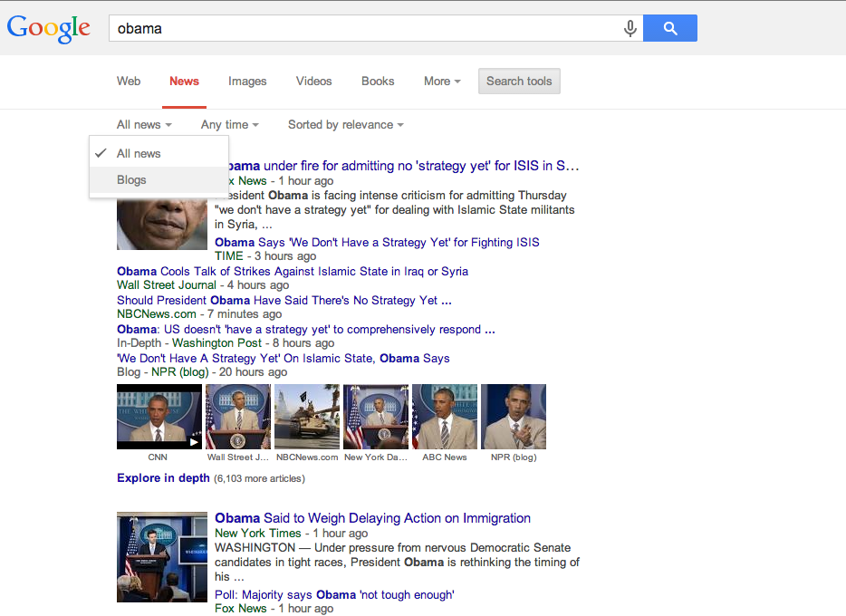846x616 pixels.
Task: Click the CNN video thumbnail
Action: click(x=159, y=417)
